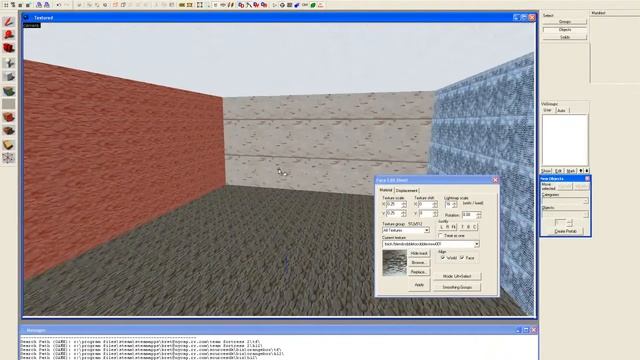Click the Apply button in Face Edit Sheet
This screenshot has width=640, height=360.
click(x=419, y=284)
